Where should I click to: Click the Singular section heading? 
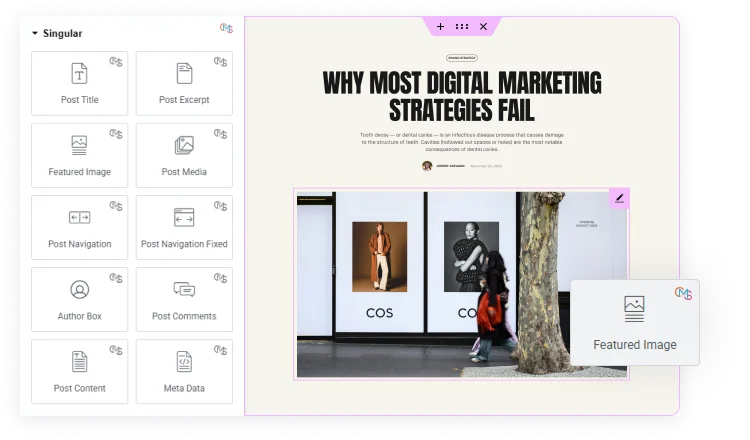click(62, 34)
